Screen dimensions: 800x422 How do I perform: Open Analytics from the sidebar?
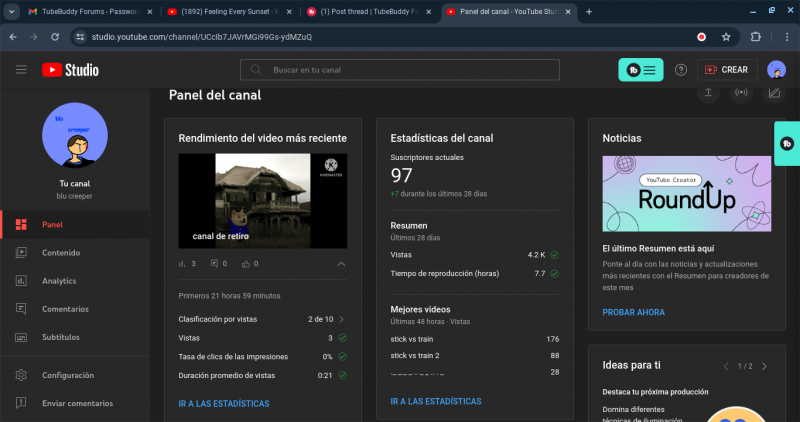click(x=59, y=281)
